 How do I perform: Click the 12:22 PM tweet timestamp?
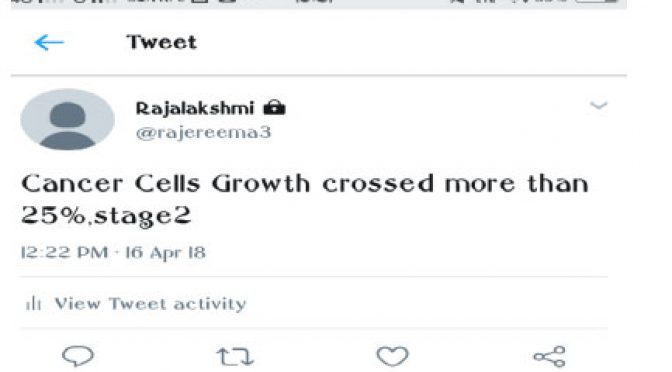(x=64, y=252)
